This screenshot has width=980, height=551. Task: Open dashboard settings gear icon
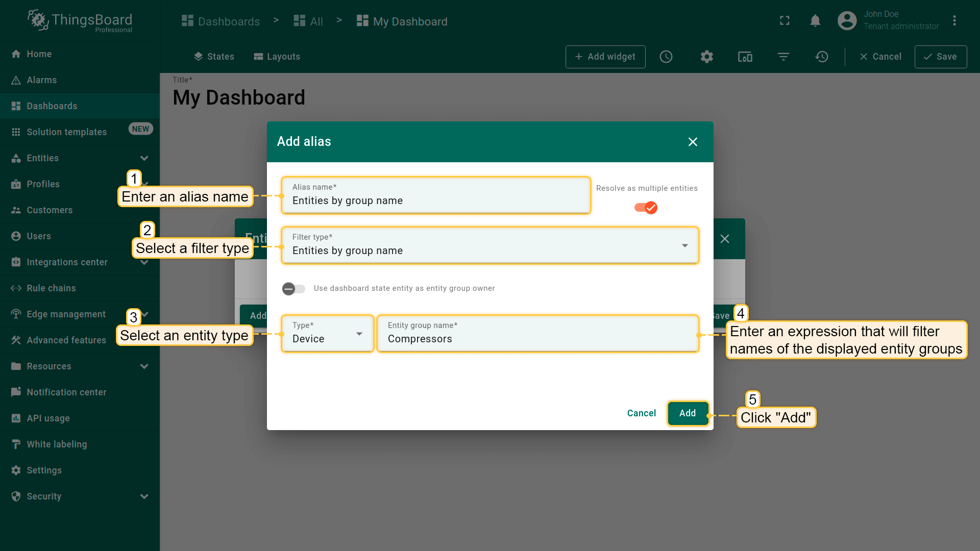coord(706,57)
